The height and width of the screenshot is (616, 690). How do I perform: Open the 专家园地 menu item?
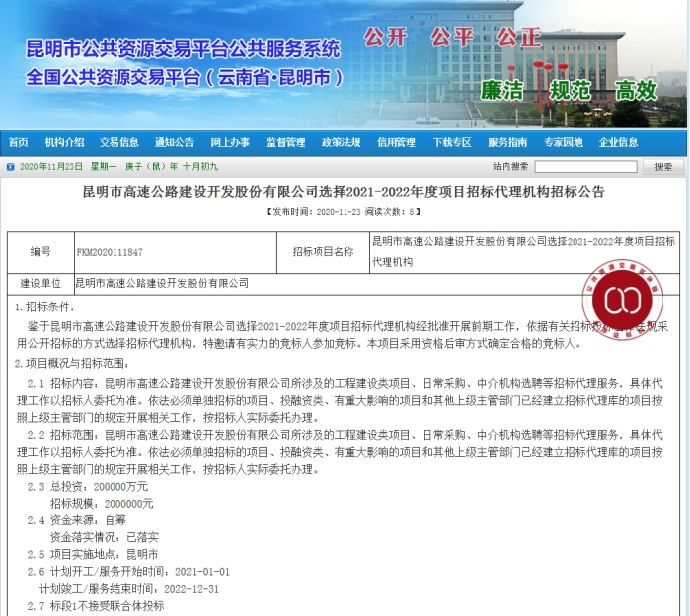564,142
